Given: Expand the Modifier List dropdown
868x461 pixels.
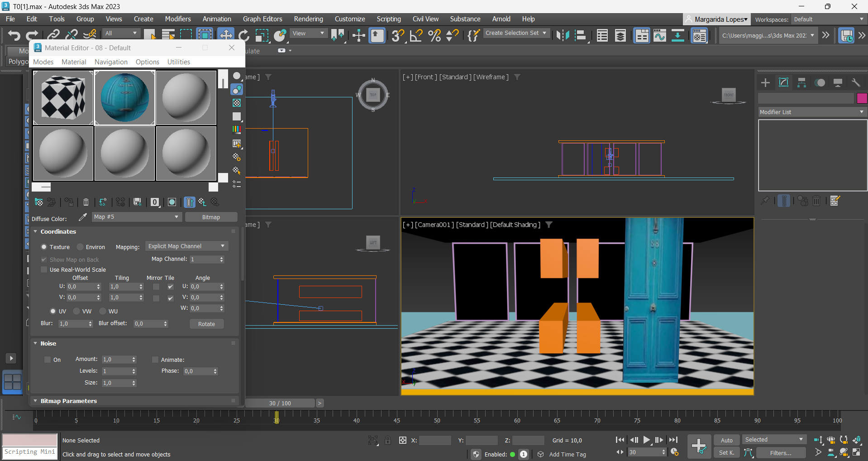Looking at the screenshot, I should coord(812,112).
